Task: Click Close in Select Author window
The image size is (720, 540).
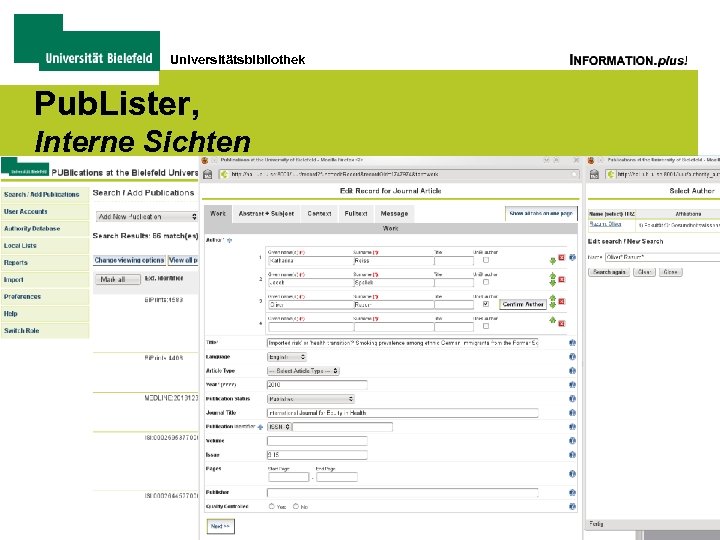Action: (x=670, y=272)
